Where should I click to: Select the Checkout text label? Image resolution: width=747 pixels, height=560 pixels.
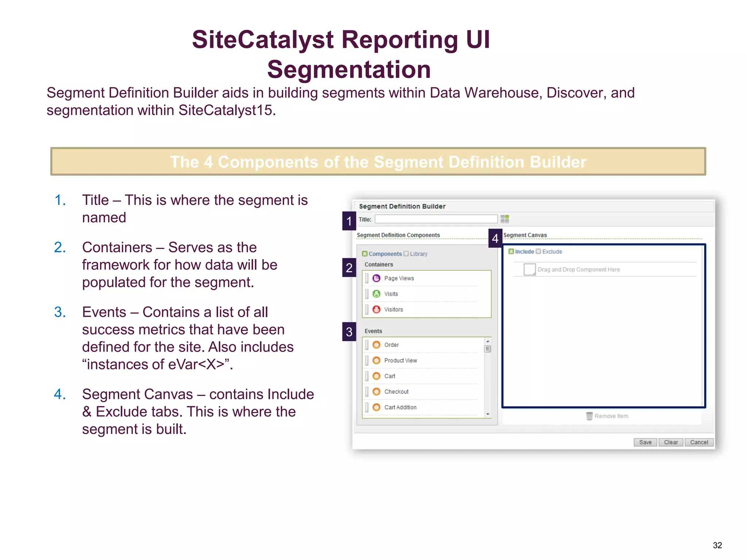click(396, 392)
